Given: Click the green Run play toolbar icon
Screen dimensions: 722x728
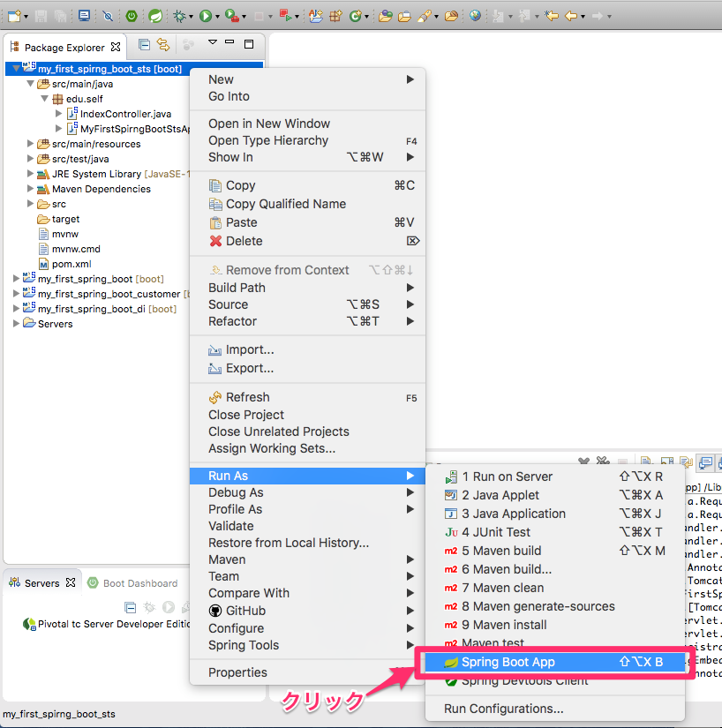Looking at the screenshot, I should click(x=206, y=16).
